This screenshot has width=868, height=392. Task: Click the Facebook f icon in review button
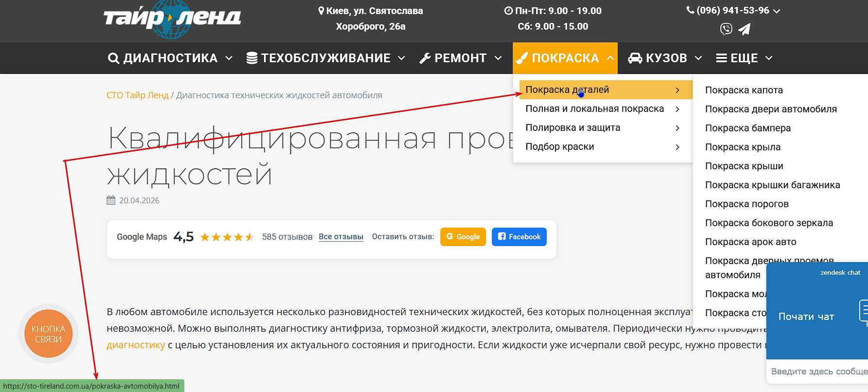point(502,236)
